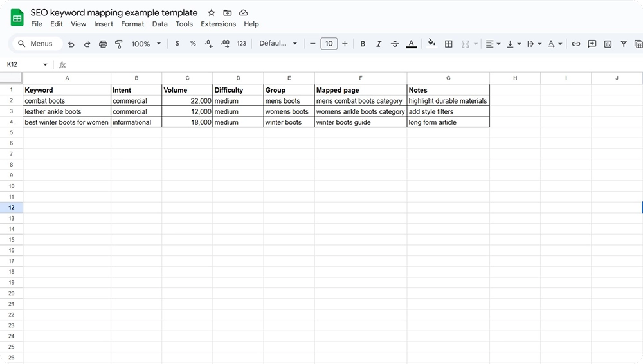Screen dimensions: 643x364
Task: Open the Tools menu
Action: (x=184, y=24)
